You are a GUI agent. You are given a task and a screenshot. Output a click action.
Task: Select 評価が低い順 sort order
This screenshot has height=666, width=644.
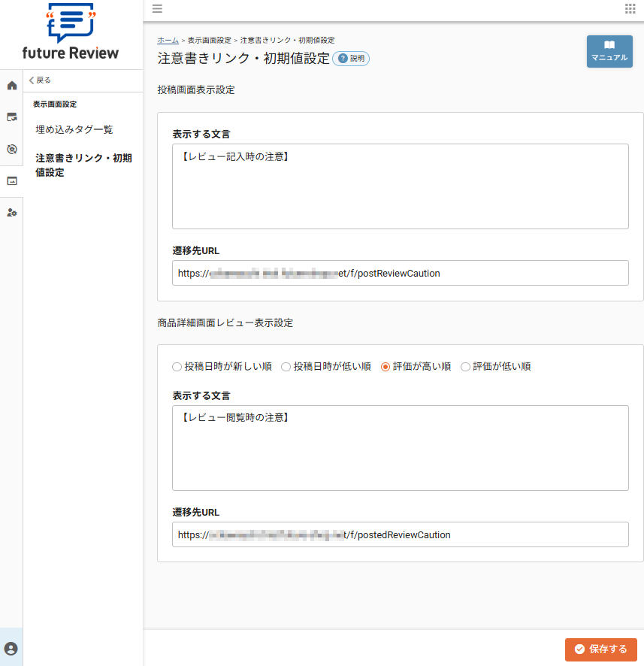[465, 367]
